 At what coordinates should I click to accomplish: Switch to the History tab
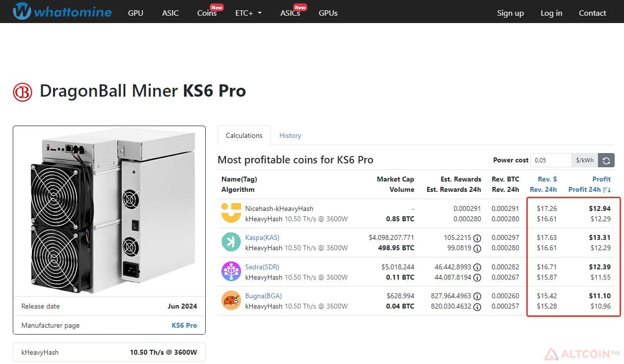[290, 135]
